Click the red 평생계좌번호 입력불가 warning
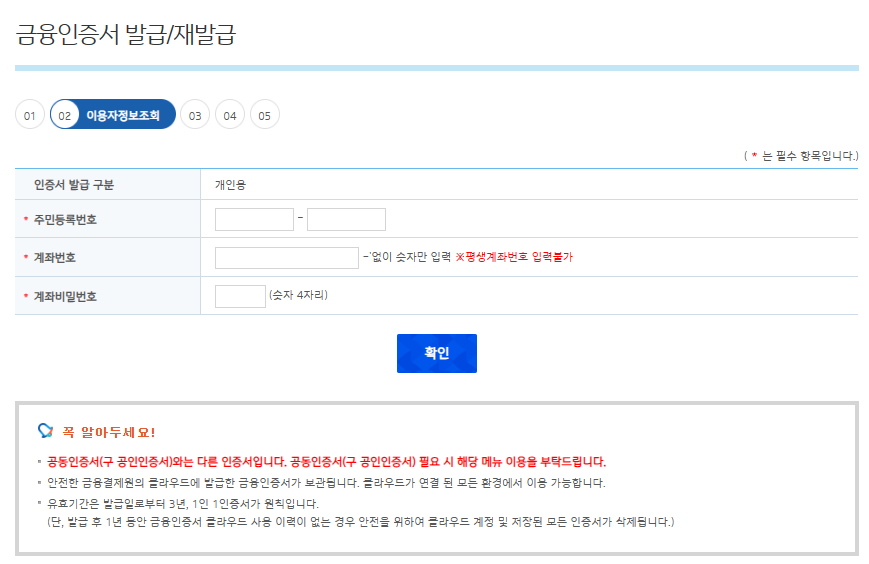The width and height of the screenshot is (869, 564). point(514,257)
